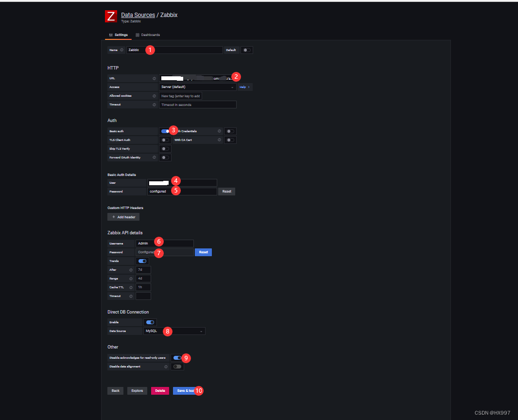Click the info icon for Forward OAuth Identity
518x420 pixels.
pos(154,157)
